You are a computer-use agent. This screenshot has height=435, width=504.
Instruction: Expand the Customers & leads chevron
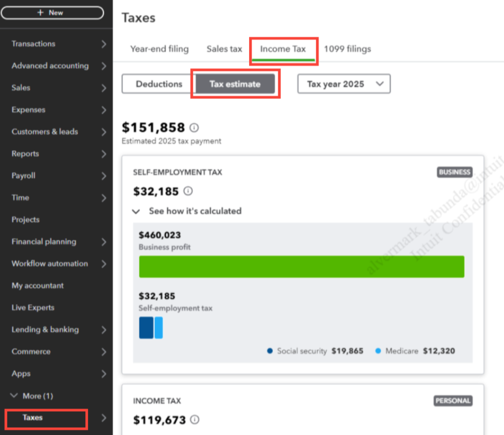[x=104, y=132]
